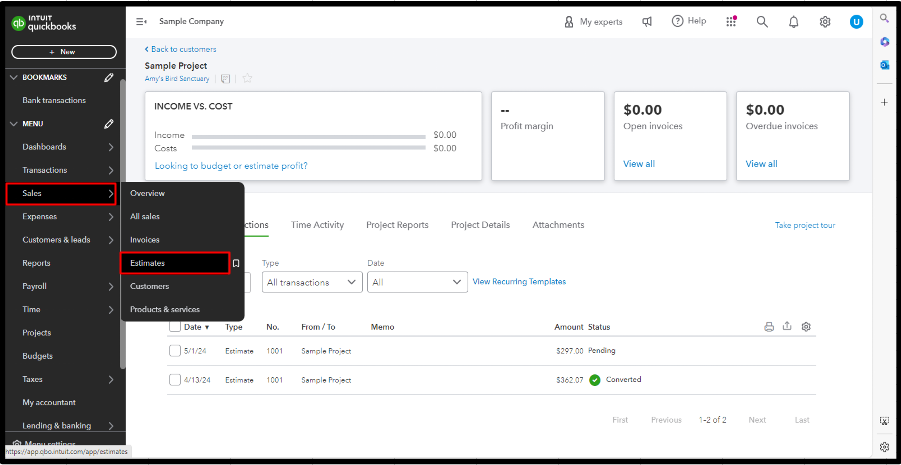Viewport: 901px width, 465px height.
Task: Click the search magnifier in header
Action: [x=762, y=22]
